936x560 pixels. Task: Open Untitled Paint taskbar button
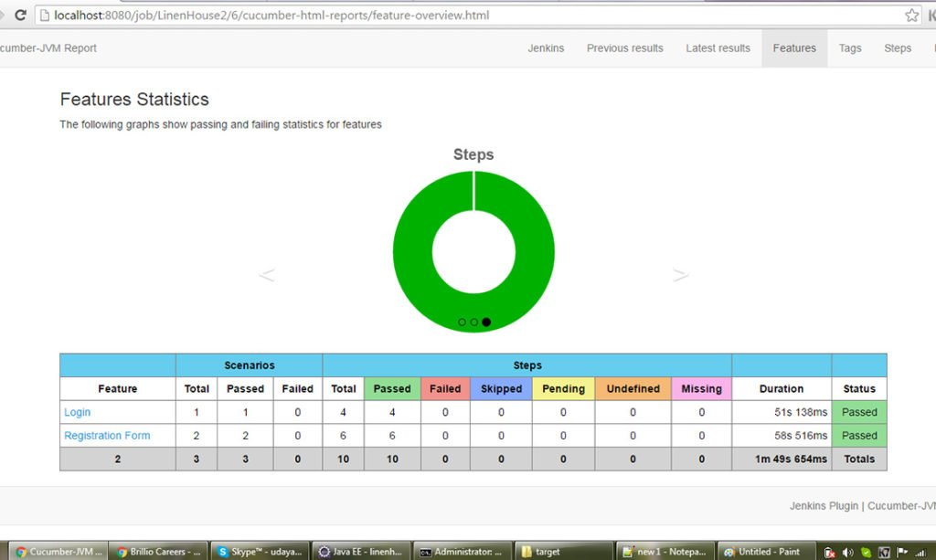pos(766,552)
